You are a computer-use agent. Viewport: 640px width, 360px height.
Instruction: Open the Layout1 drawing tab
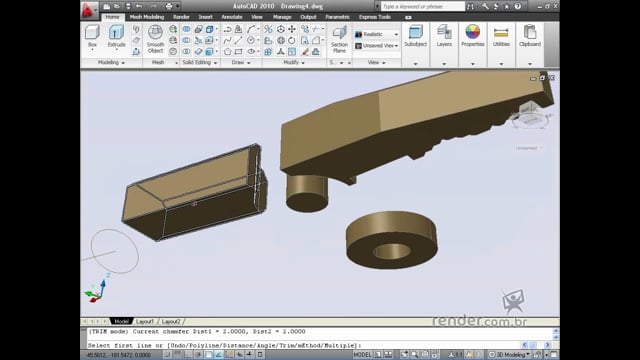coord(145,322)
